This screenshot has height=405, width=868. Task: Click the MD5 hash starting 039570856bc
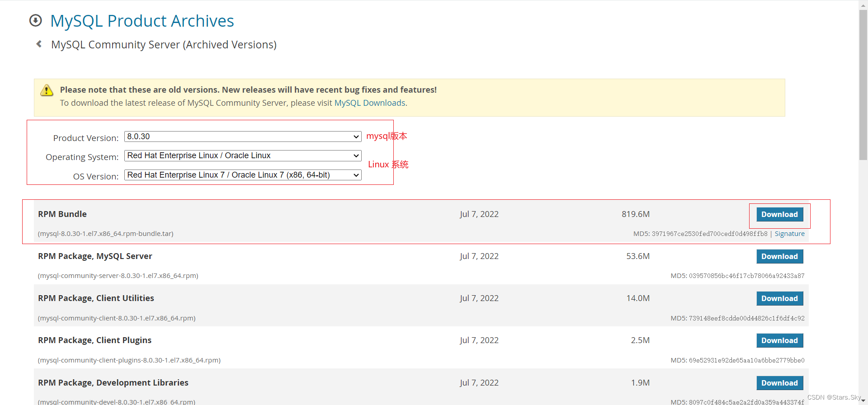click(746, 276)
